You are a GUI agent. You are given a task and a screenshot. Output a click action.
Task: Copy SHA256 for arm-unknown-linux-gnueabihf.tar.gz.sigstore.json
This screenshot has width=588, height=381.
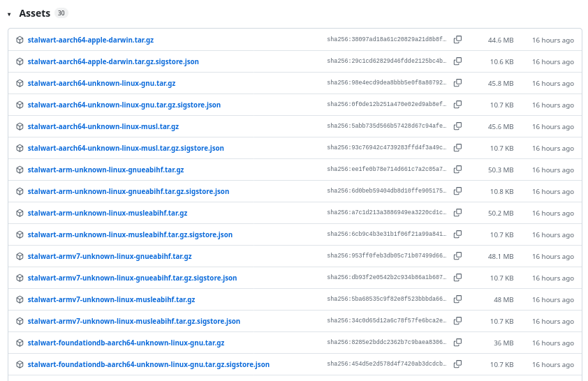[x=457, y=191]
